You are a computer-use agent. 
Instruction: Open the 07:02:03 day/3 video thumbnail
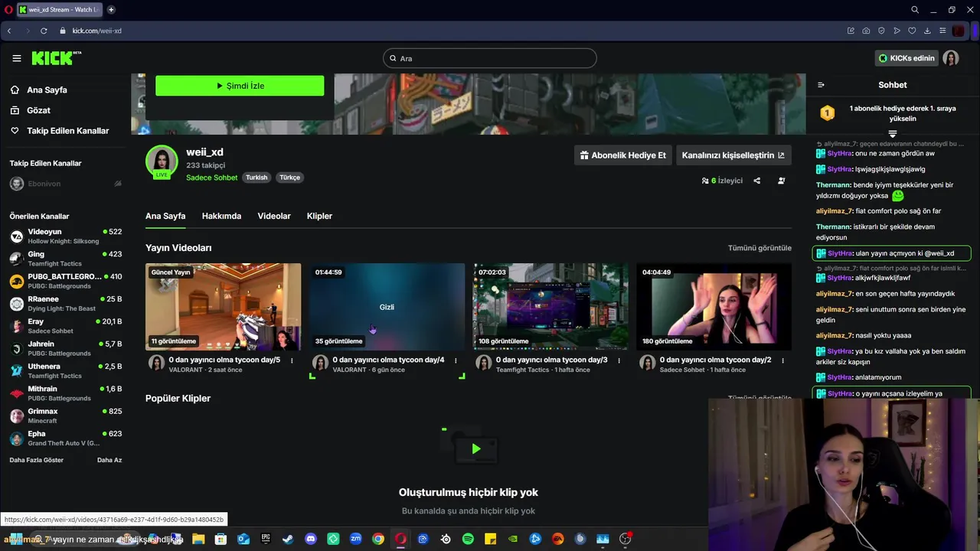(550, 307)
